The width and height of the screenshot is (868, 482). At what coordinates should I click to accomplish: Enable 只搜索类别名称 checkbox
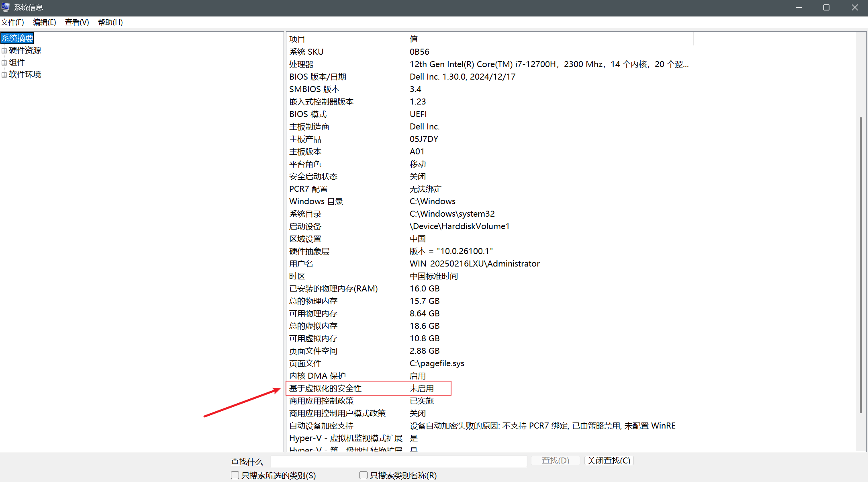click(364, 475)
